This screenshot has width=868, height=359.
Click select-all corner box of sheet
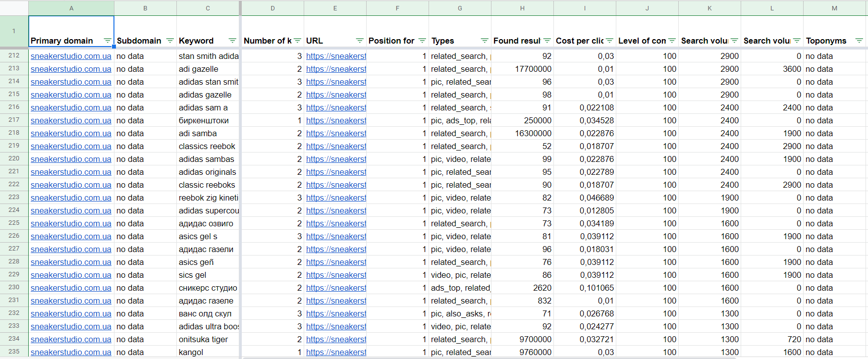click(14, 8)
